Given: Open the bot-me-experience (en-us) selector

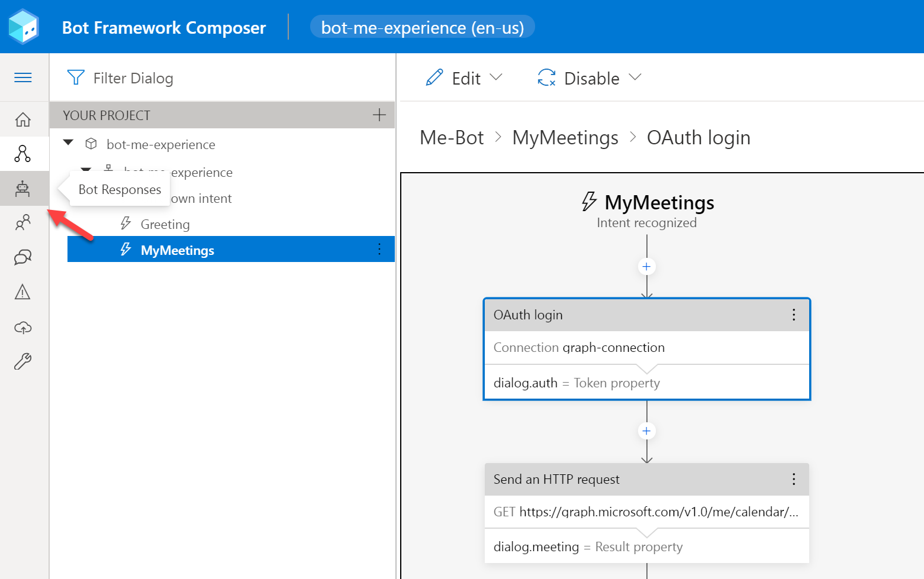Looking at the screenshot, I should pyautogui.click(x=423, y=27).
